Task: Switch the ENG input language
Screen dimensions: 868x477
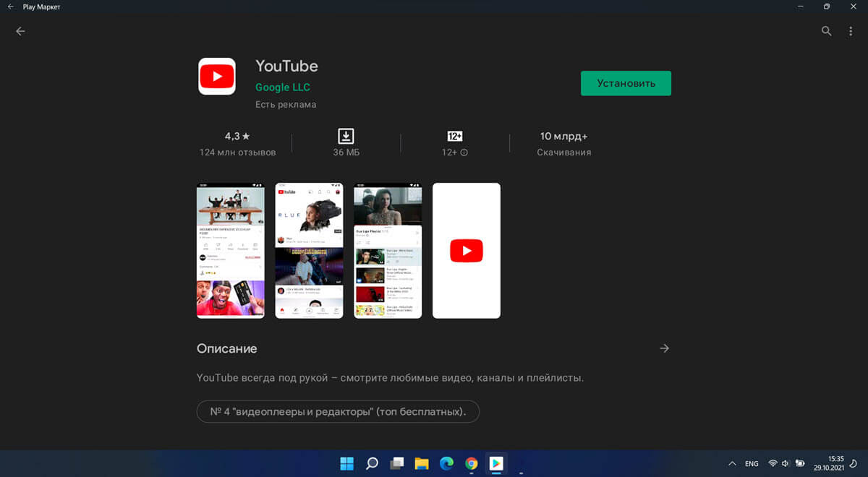Action: click(752, 463)
